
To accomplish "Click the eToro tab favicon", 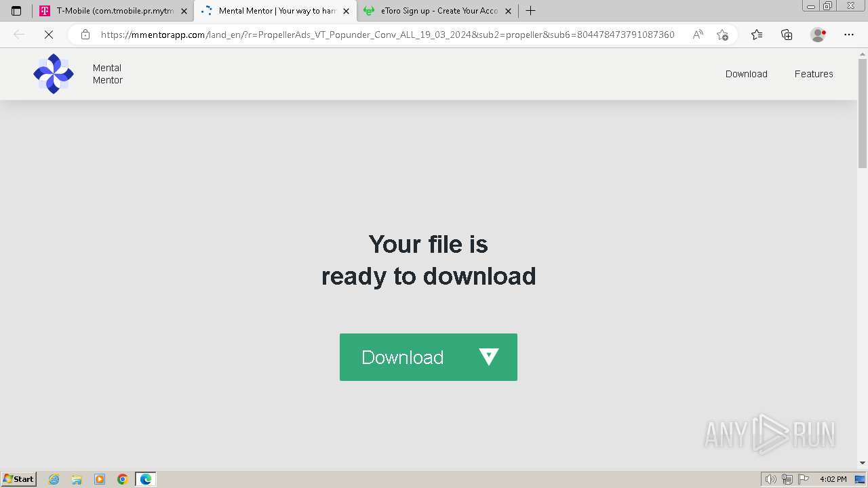I will click(369, 11).
